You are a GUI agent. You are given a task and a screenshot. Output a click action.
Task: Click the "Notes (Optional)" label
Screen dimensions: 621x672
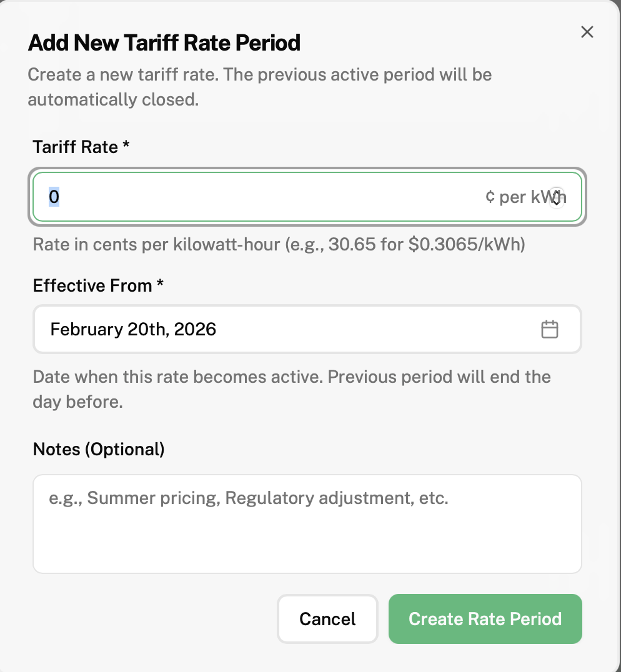pos(99,449)
